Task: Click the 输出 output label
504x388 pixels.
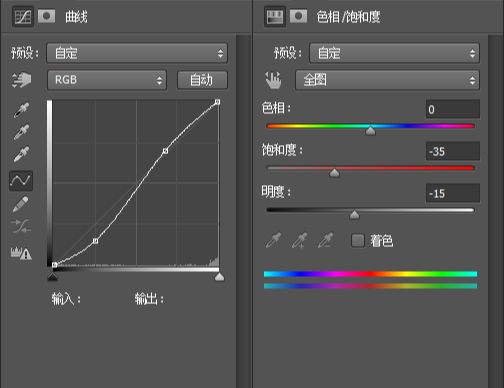Action: [149, 299]
